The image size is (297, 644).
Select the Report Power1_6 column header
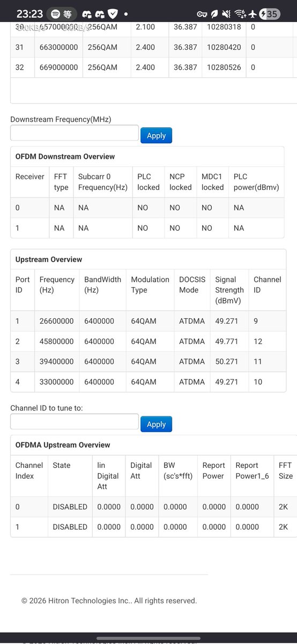(253, 471)
